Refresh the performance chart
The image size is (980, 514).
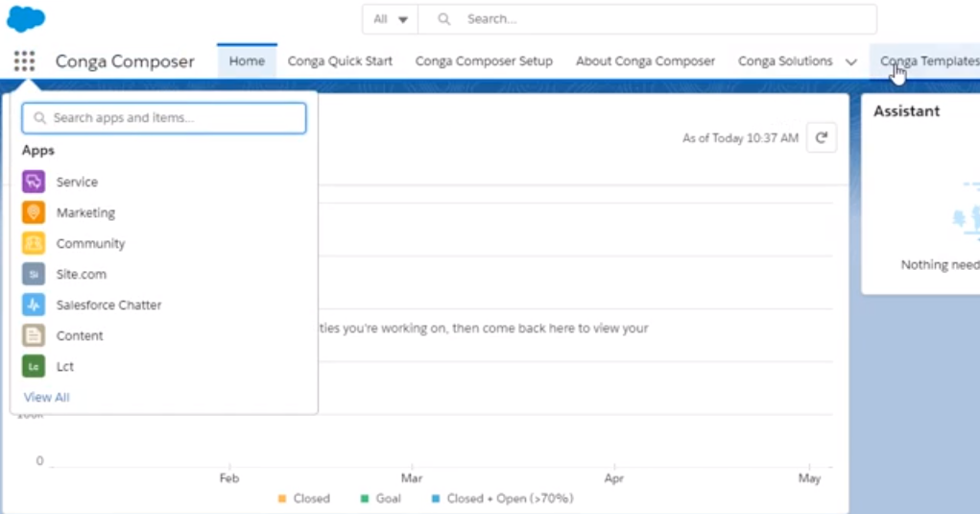822,137
